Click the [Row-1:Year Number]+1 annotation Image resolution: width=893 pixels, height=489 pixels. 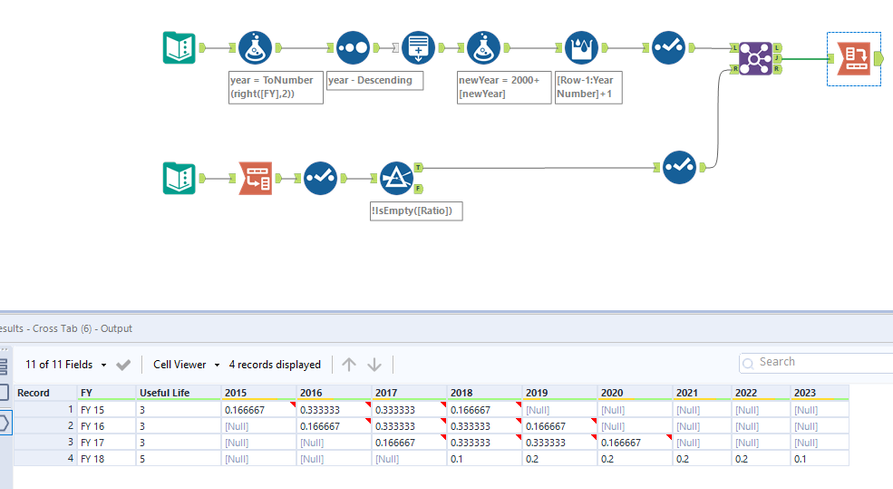coord(588,87)
